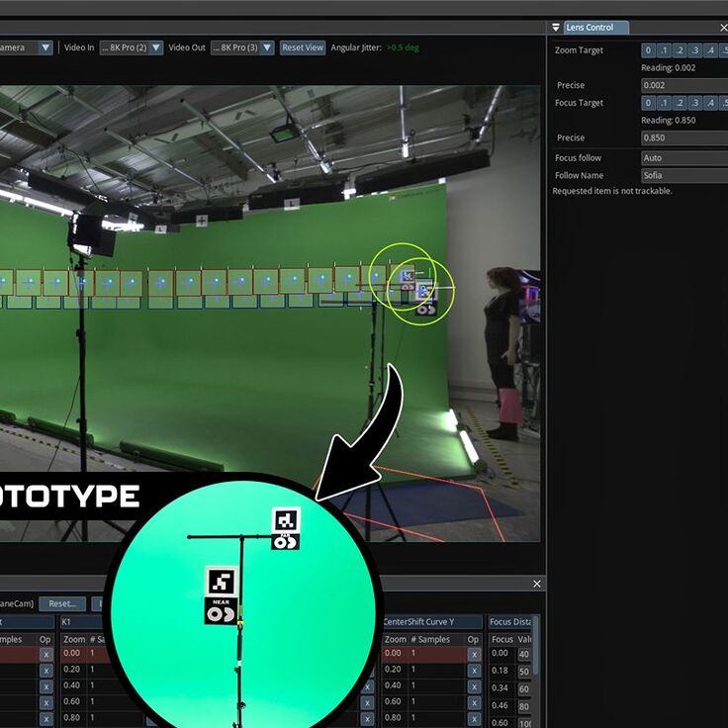The height and width of the screenshot is (728, 728).
Task: Click the green screen video preview
Action: coord(270,314)
